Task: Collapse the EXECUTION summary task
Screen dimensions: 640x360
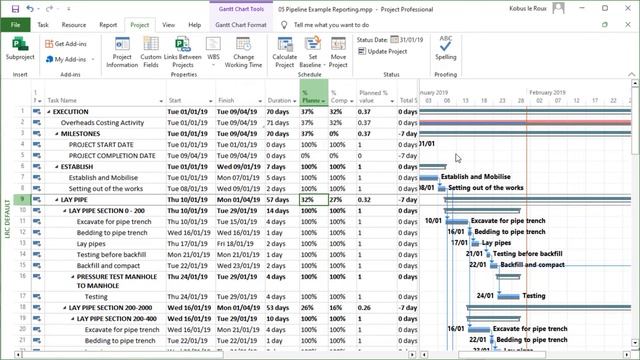Action: pyautogui.click(x=49, y=112)
